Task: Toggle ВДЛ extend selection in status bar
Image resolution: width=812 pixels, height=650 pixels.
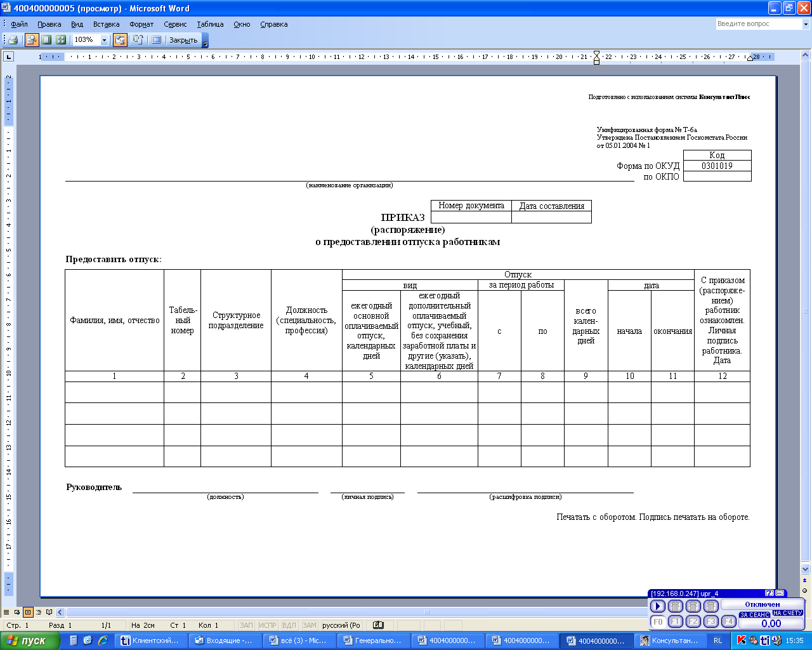Action: pos(289,625)
